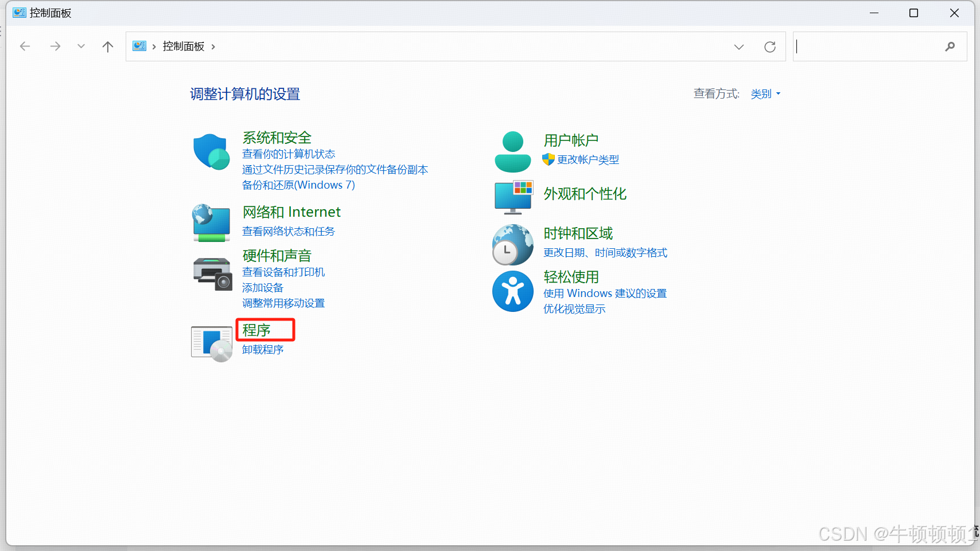Expand chevron after 控制面板 in breadcrumb
This screenshot has height=551, width=980.
click(x=213, y=46)
